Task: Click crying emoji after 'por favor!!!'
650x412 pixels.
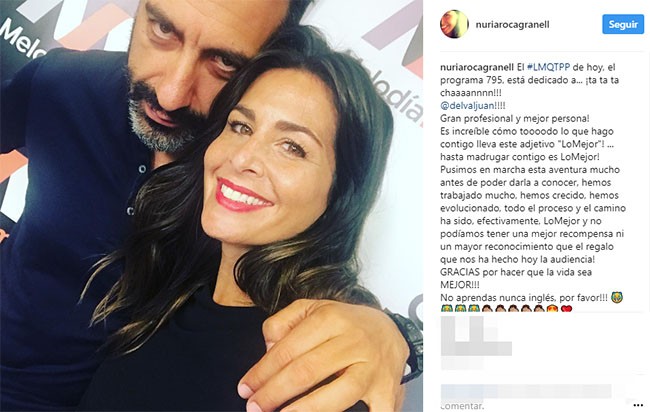Action: coord(617,297)
